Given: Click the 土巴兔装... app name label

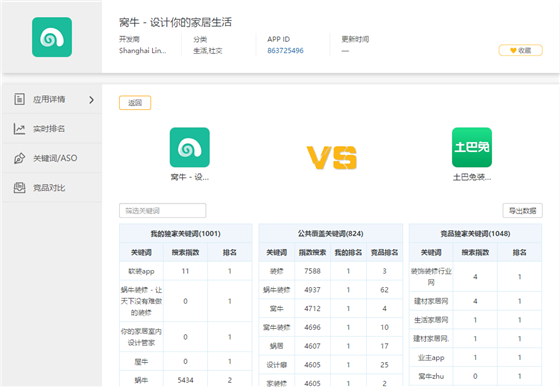Looking at the screenshot, I should pyautogui.click(x=472, y=177).
